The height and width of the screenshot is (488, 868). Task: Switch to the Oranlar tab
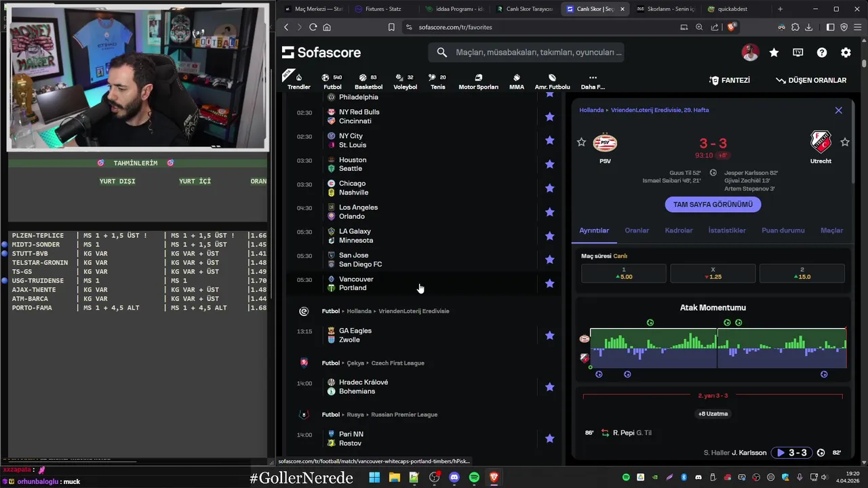point(637,230)
